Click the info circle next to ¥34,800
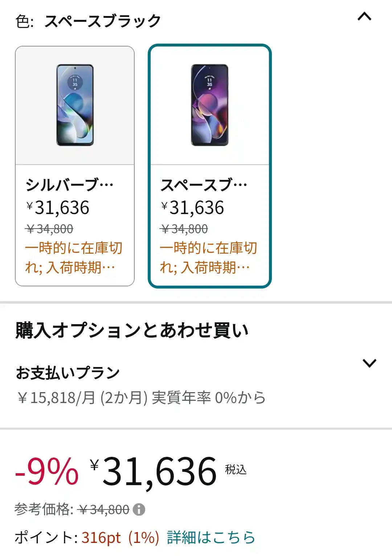This screenshot has height=556, width=392. 140,509
